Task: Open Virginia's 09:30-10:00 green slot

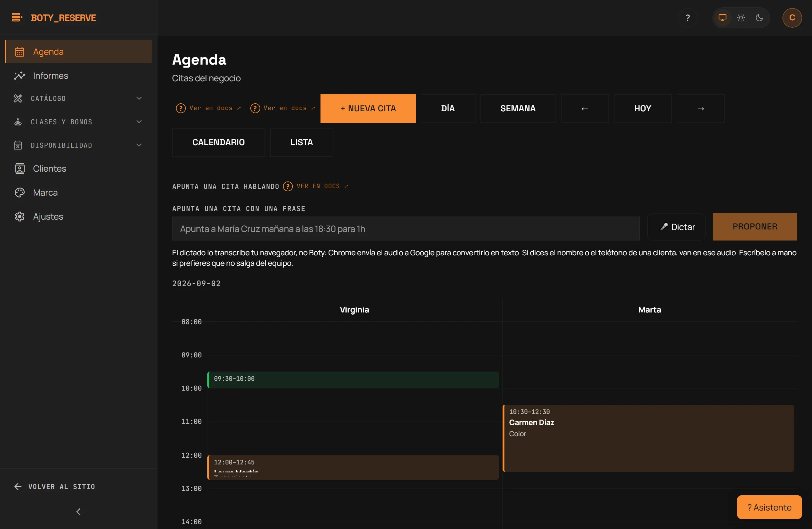Action: (353, 380)
